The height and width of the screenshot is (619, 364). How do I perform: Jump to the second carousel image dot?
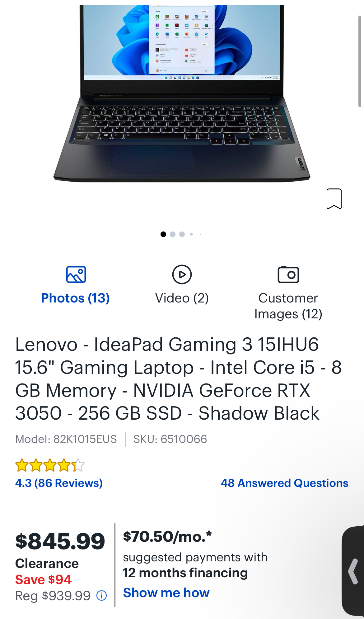(173, 234)
